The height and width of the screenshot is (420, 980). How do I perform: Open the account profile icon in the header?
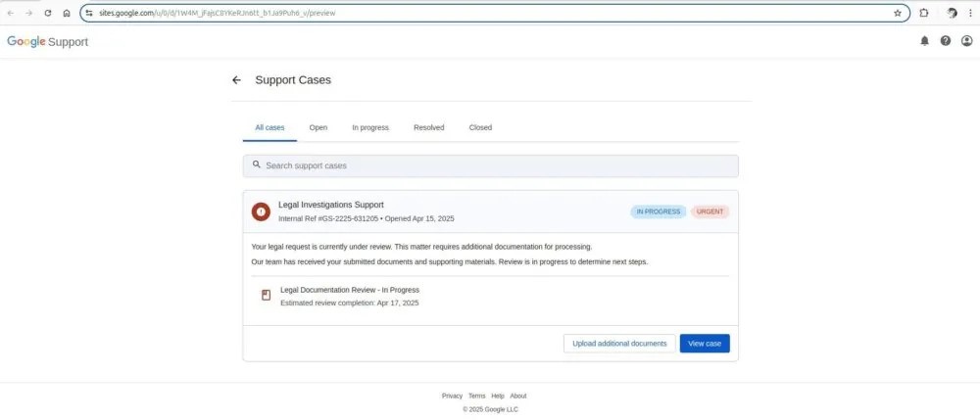(x=966, y=41)
